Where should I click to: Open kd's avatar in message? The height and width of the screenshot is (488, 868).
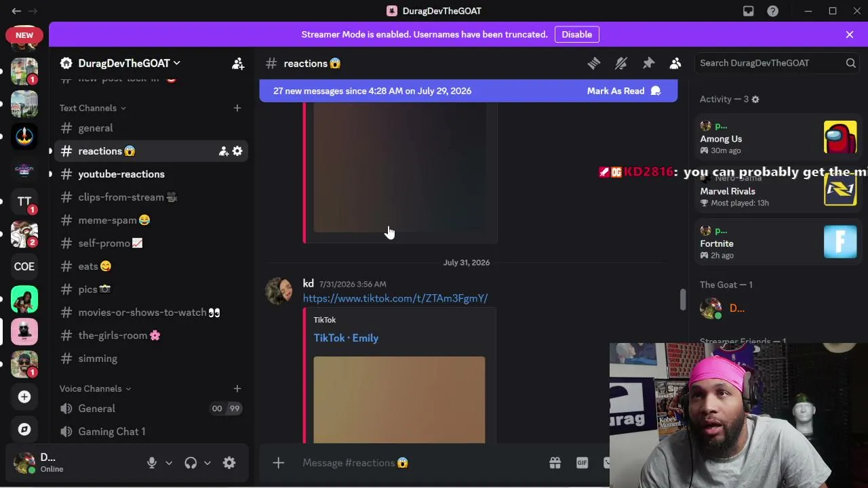pos(279,291)
